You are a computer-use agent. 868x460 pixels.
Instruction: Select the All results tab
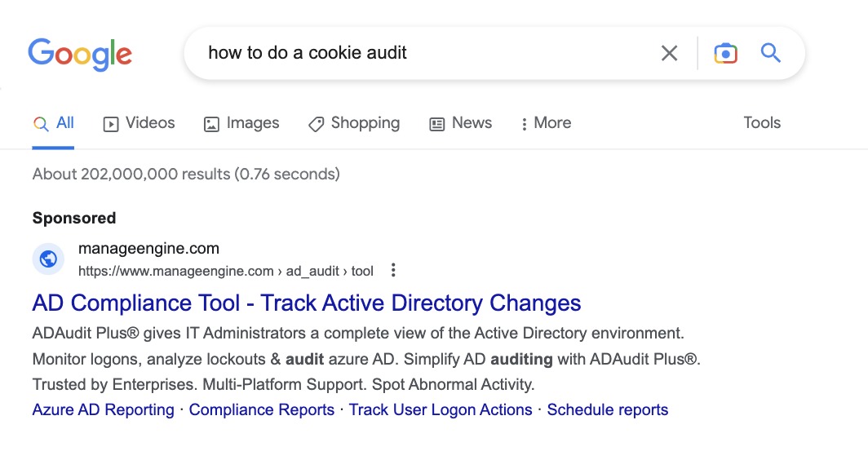pos(54,123)
